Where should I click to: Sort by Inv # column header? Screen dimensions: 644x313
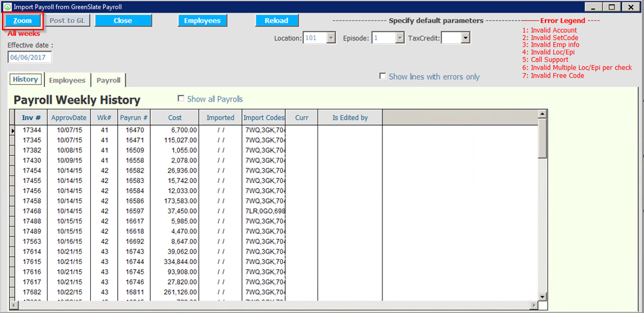[x=31, y=117]
